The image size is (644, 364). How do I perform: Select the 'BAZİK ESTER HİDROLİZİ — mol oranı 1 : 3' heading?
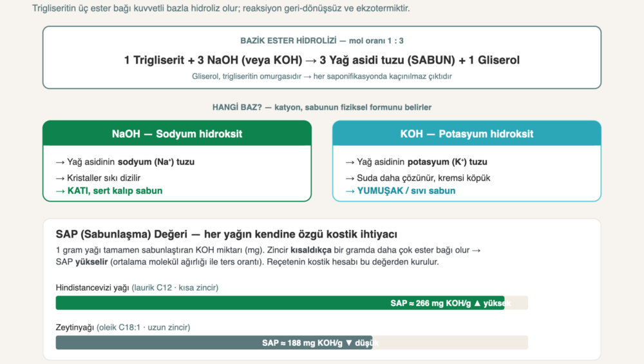pyautogui.click(x=322, y=41)
